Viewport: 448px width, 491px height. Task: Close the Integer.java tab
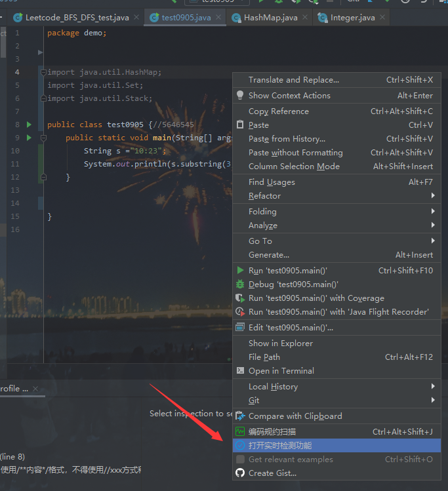[x=382, y=17]
